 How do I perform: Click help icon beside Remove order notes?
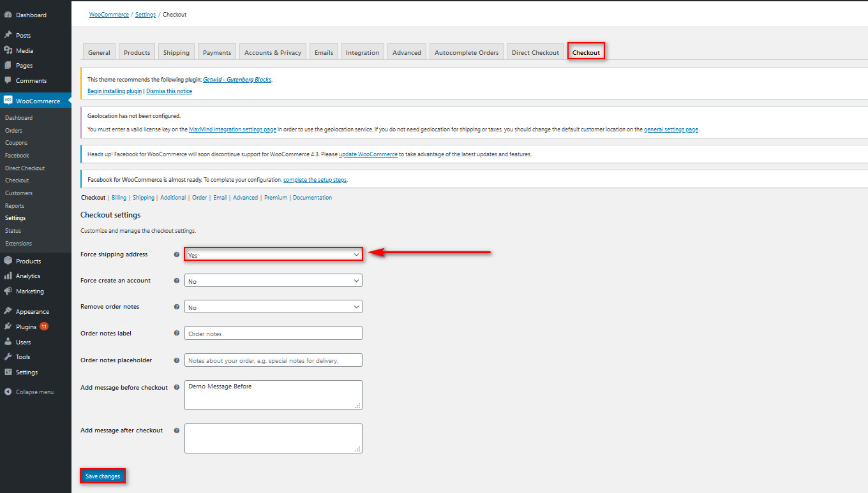[x=177, y=307]
